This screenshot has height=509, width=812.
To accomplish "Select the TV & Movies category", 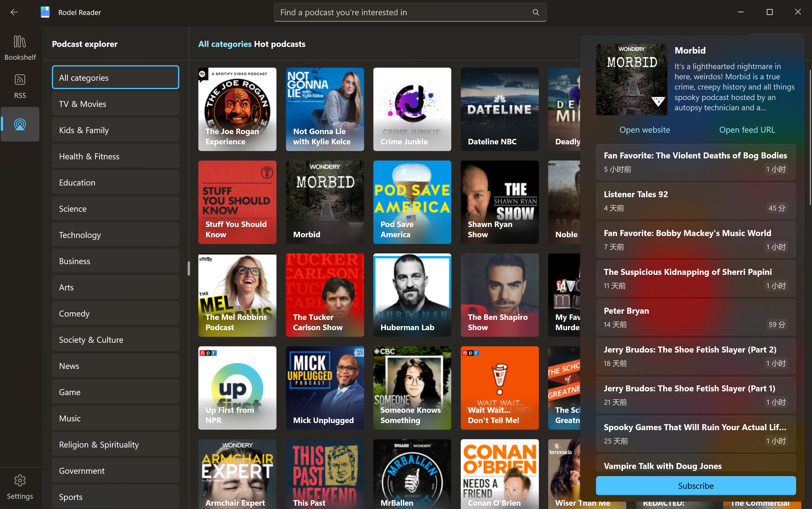I will point(115,104).
